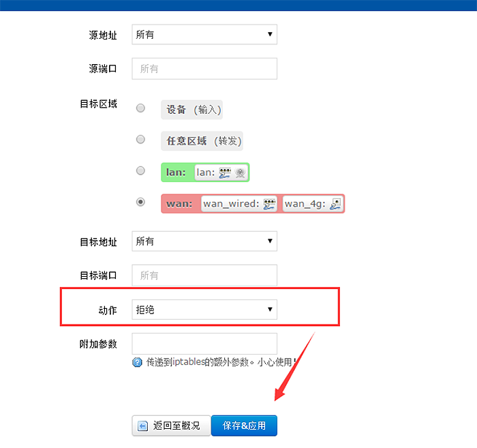This screenshot has width=477, height=448.
Task: Select the 设备 (输入) target zone radio
Action: pyautogui.click(x=140, y=108)
